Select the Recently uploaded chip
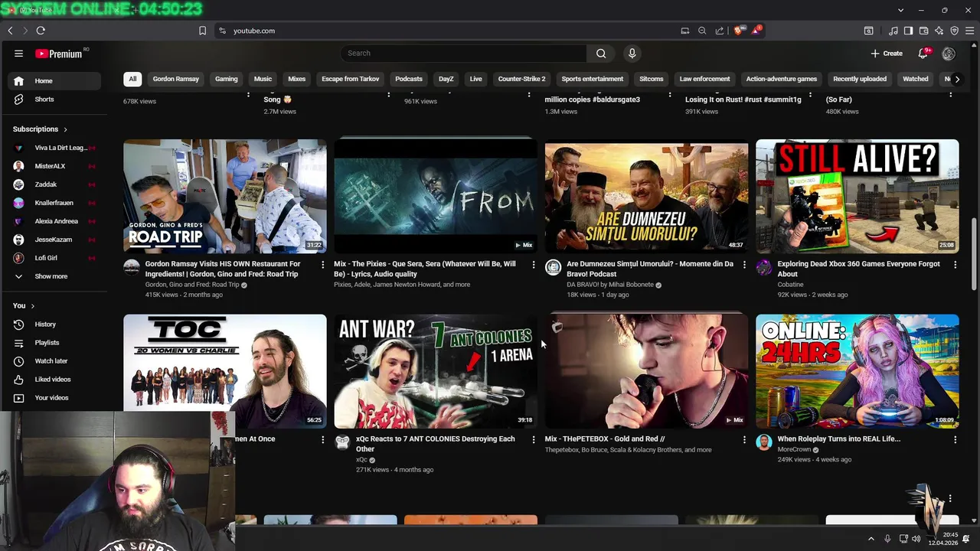This screenshot has width=980, height=551. point(860,79)
